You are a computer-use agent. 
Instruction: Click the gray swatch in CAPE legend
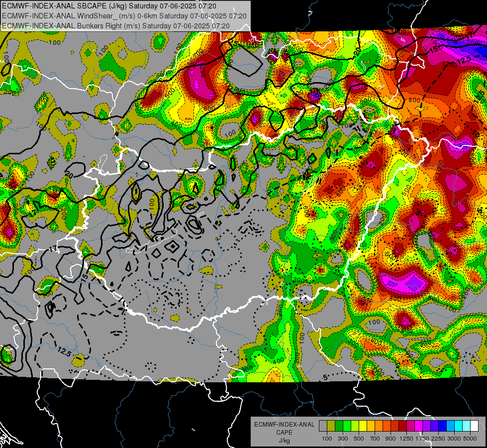click(323, 426)
